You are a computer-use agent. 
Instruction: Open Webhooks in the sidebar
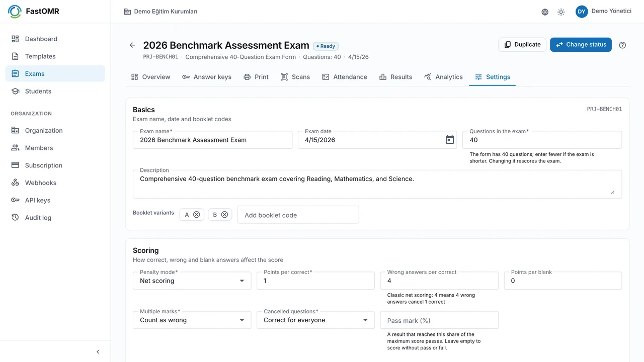point(55,183)
